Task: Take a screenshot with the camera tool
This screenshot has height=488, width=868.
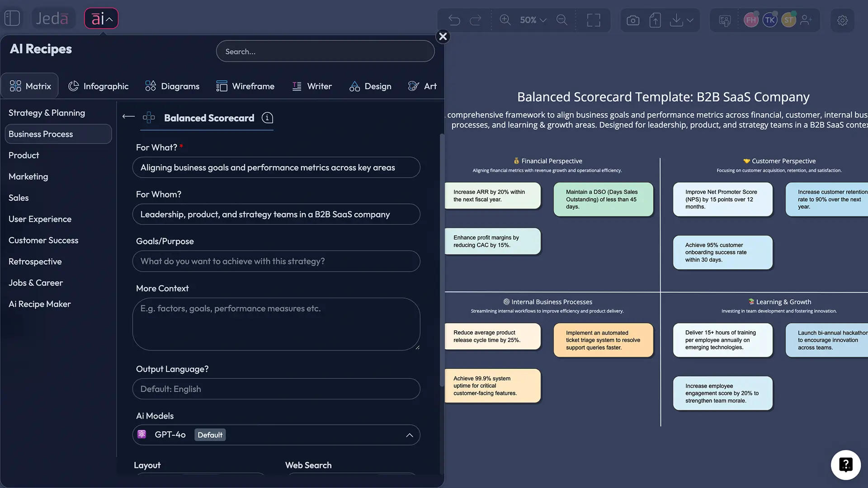Action: (x=632, y=20)
